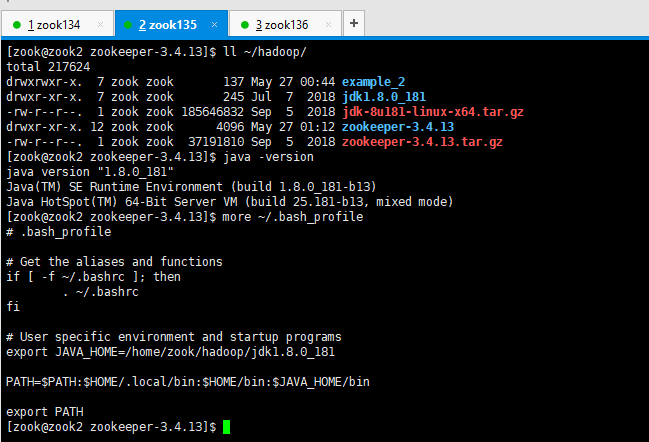The width and height of the screenshot is (649, 442).
Task: Click java version "1.8.0_181" output line
Action: [x=90, y=172]
